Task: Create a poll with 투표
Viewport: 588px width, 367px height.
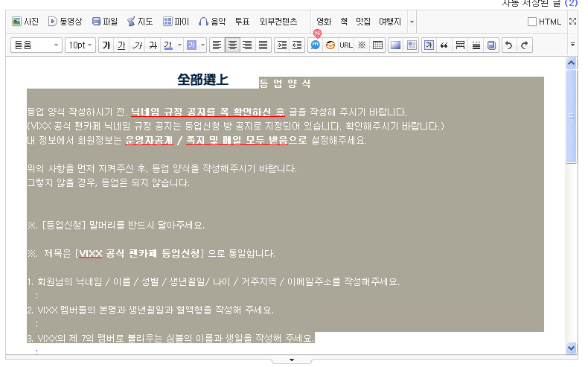Action: [x=242, y=22]
